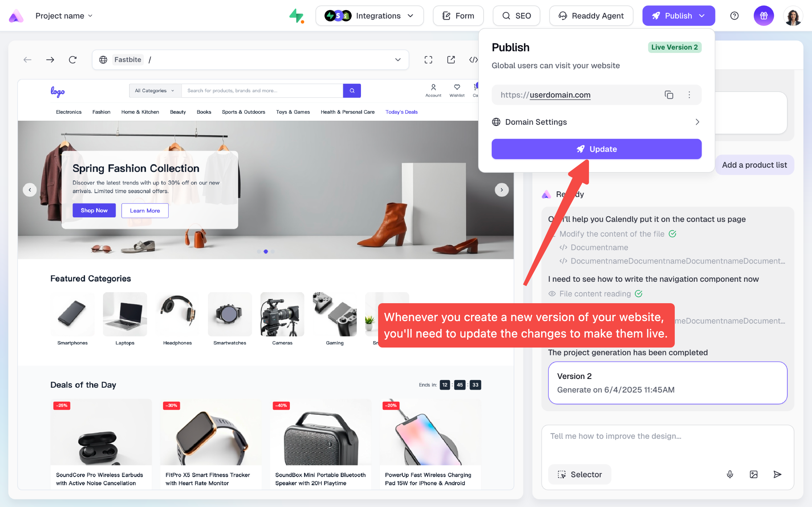The image size is (812, 507).
Task: Expand the Integrations dropdown
Action: pyautogui.click(x=370, y=16)
